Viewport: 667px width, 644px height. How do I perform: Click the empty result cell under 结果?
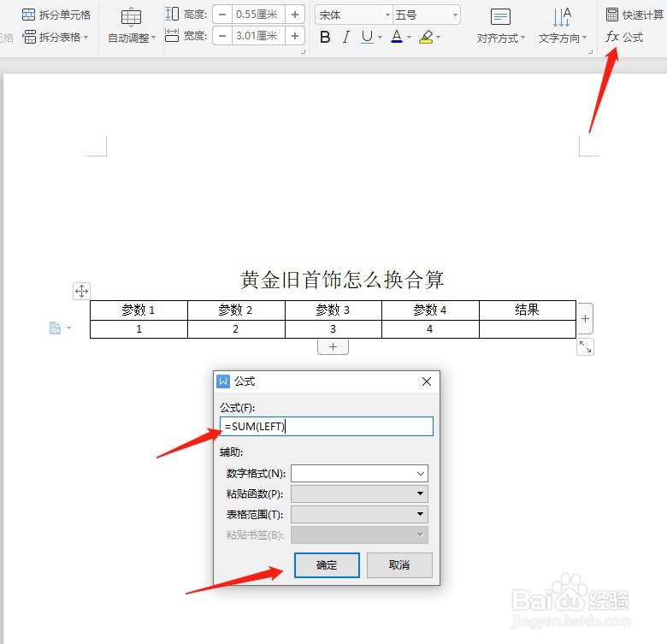(x=528, y=329)
